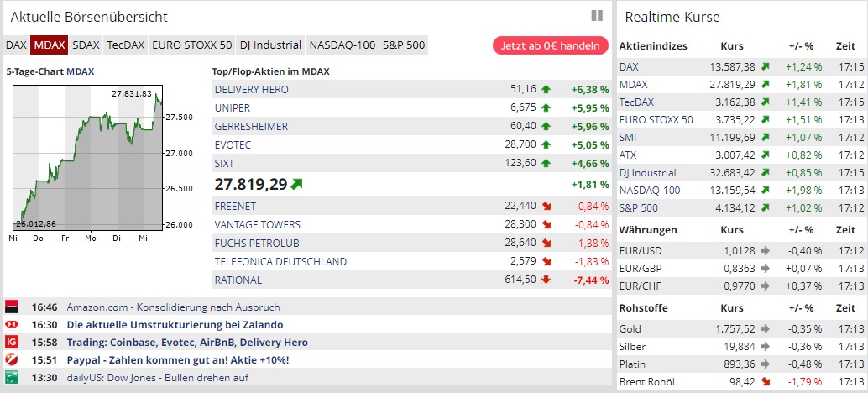Click the HSBC logo icon beside Zalando news
Viewport: 868px width, 393px height.
tap(12, 325)
